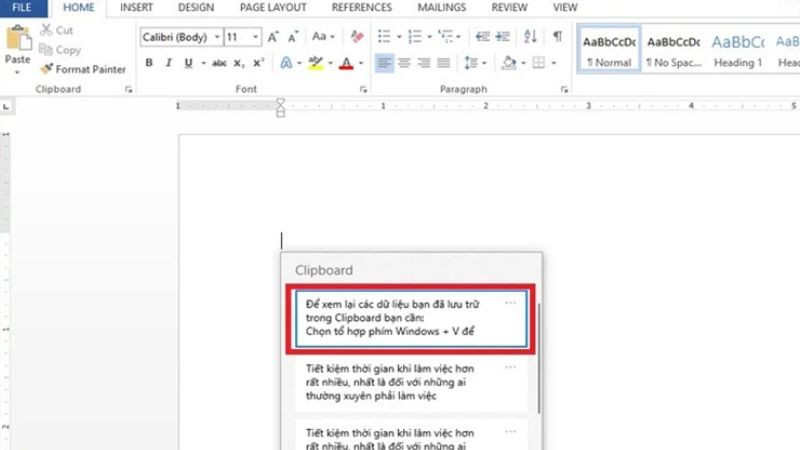This screenshot has height=450, width=800.
Task: Decrease paragraph indent
Action: point(482,37)
